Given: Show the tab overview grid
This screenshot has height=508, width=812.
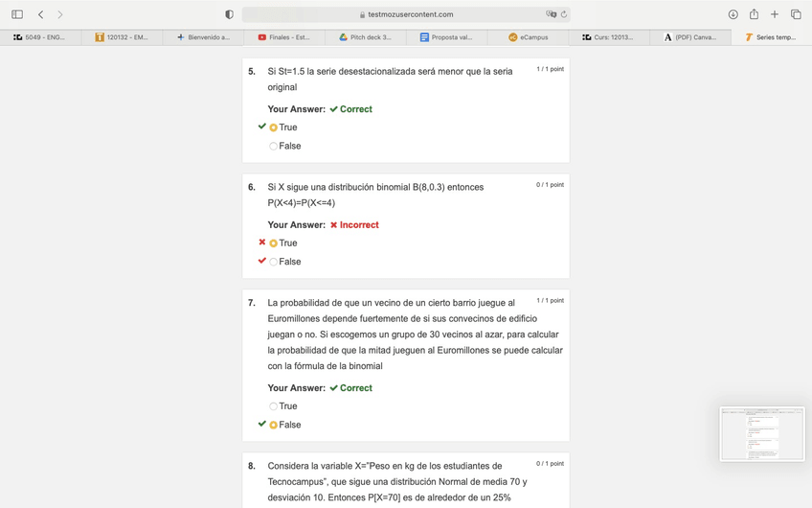Looking at the screenshot, I should [796, 14].
